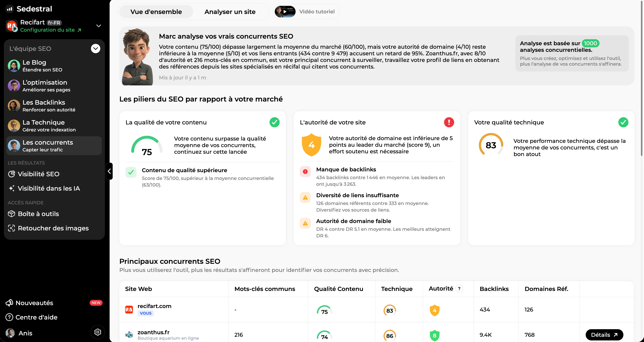Image resolution: width=644 pixels, height=342 pixels.
Task: Click the green check on technical quality card
Action: pyautogui.click(x=623, y=122)
